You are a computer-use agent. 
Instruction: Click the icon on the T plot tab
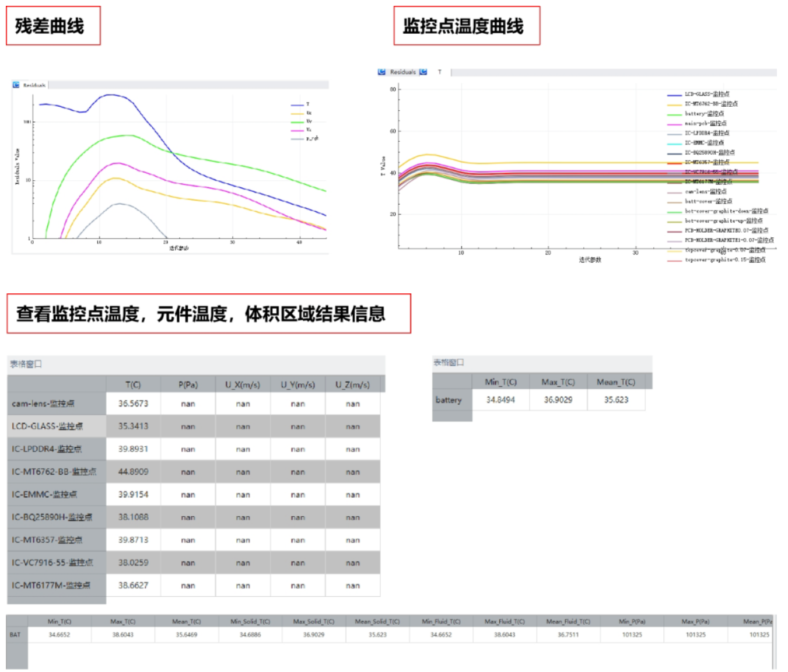(x=423, y=72)
